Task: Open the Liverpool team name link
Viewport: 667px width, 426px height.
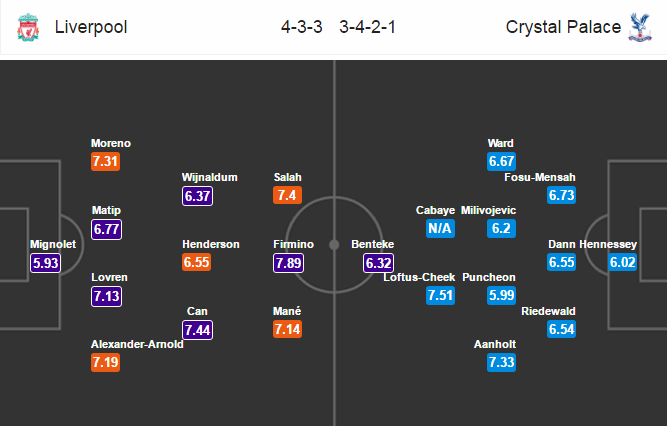Action: pos(91,27)
